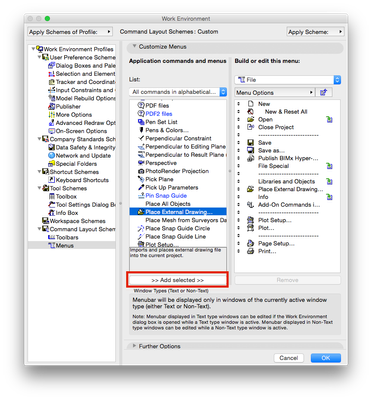This screenshot has width=372, height=400.
Task: Select the Publisher scheme icon
Action: (51, 107)
